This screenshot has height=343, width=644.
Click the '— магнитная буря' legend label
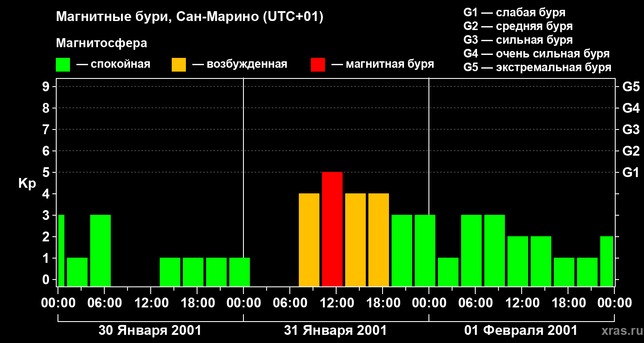383,64
